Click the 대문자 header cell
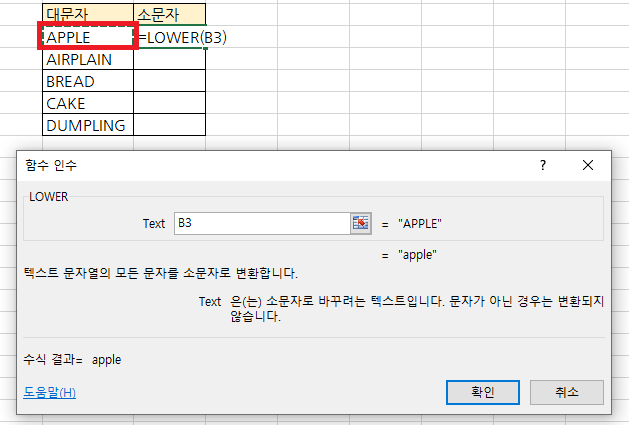 pos(88,14)
